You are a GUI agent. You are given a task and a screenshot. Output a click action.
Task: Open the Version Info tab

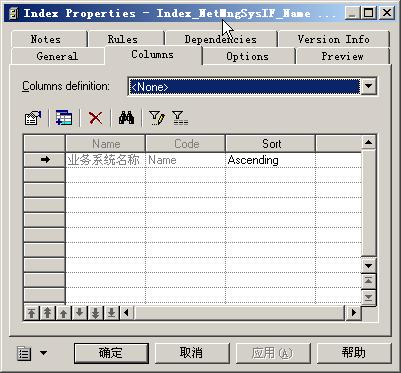click(333, 39)
